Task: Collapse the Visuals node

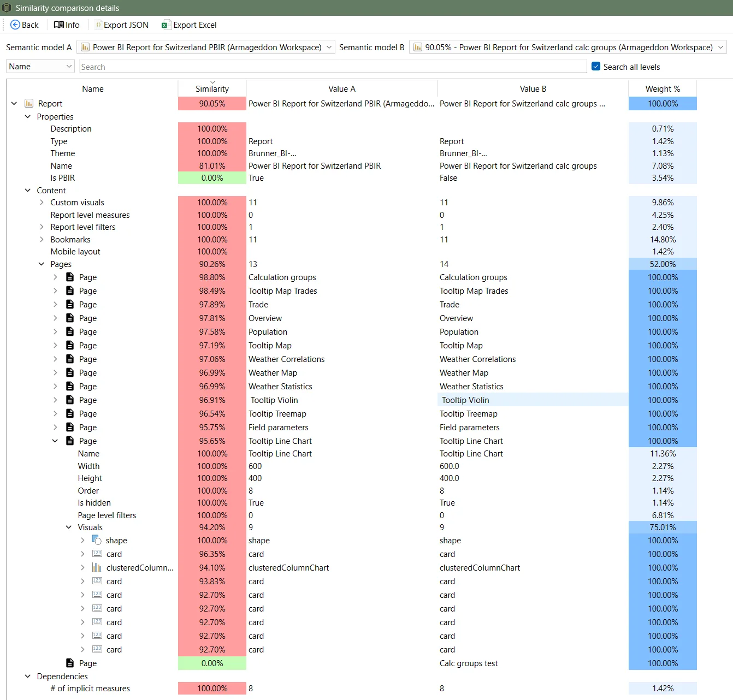Action: tap(69, 527)
